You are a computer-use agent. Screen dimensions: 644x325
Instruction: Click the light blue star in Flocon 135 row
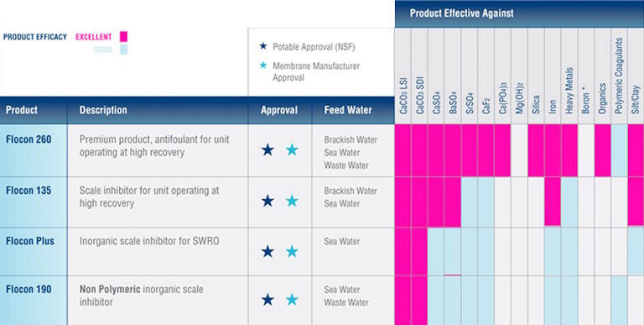pos(292,201)
